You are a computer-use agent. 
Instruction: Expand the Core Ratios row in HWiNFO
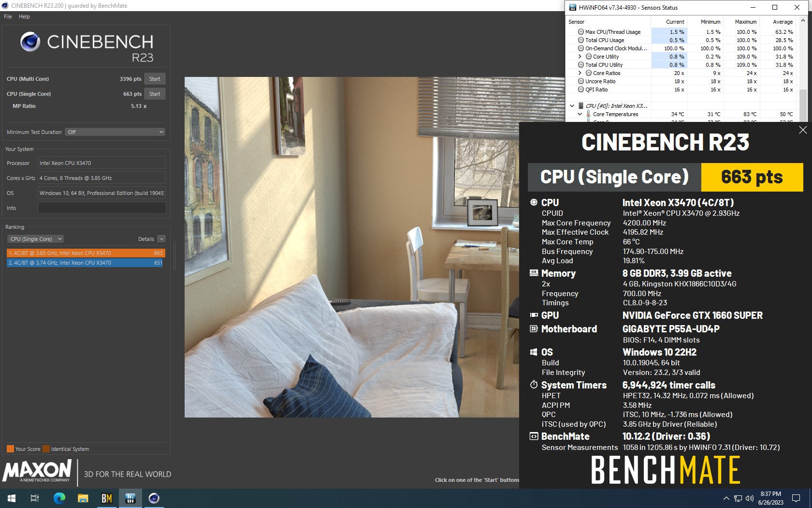tap(580, 73)
